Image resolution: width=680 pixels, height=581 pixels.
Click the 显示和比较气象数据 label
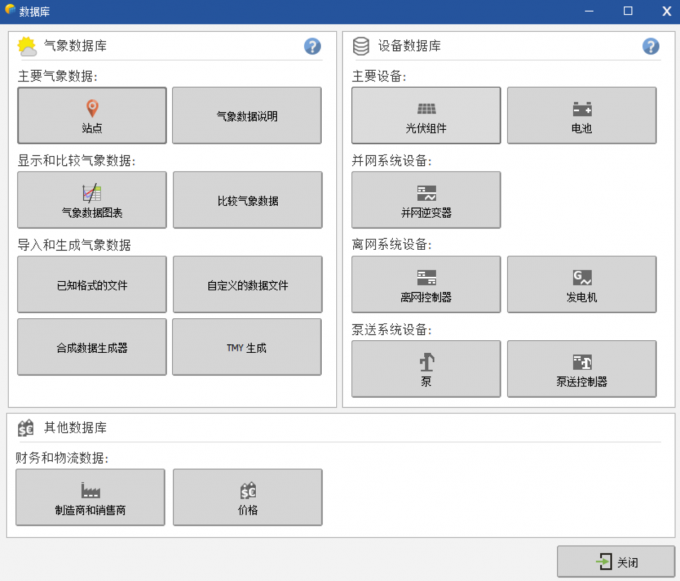click(76, 160)
